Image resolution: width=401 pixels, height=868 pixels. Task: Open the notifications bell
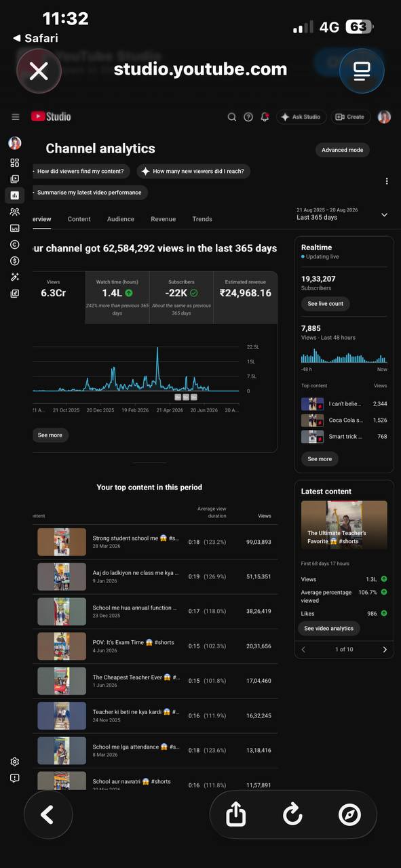click(x=265, y=117)
